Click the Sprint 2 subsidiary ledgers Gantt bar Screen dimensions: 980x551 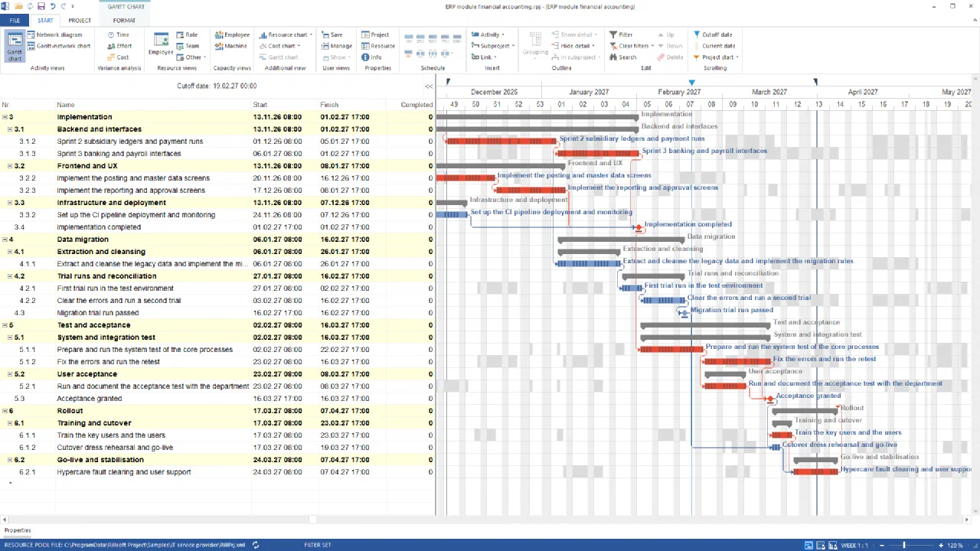(501, 142)
